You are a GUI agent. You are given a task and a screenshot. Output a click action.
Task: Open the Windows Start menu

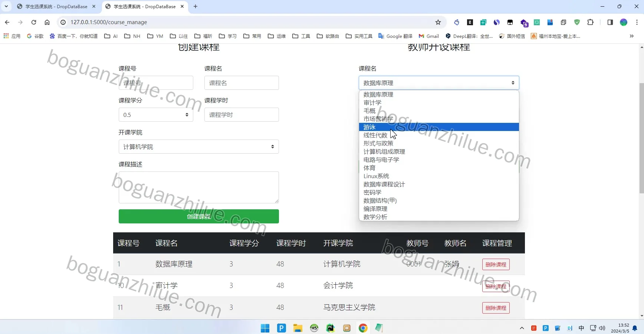pos(265,328)
